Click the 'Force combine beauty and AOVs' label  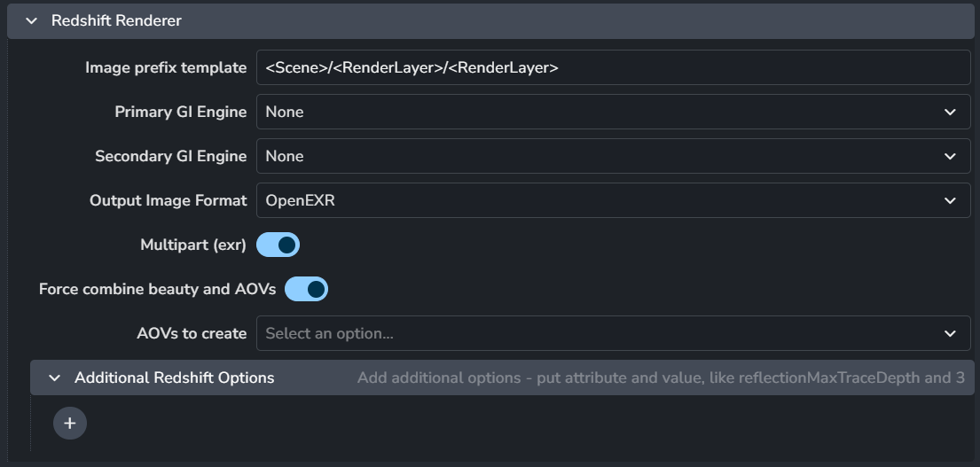click(157, 289)
